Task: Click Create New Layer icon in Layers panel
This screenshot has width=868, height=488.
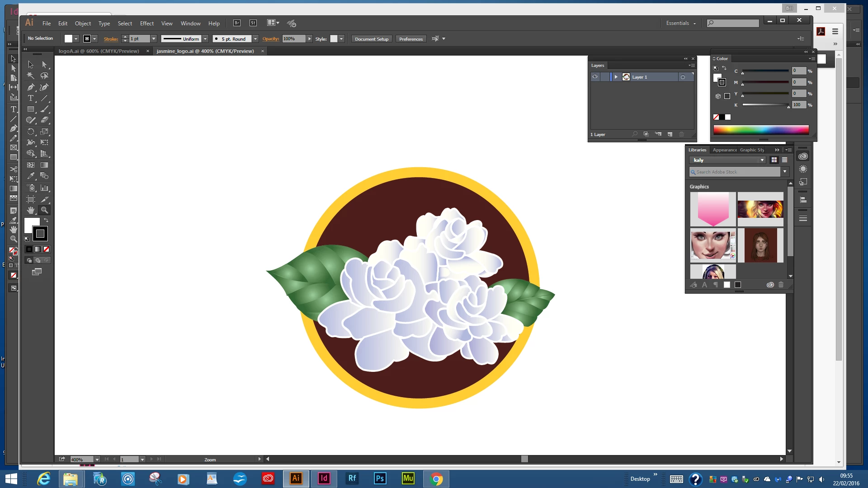Action: coord(670,134)
